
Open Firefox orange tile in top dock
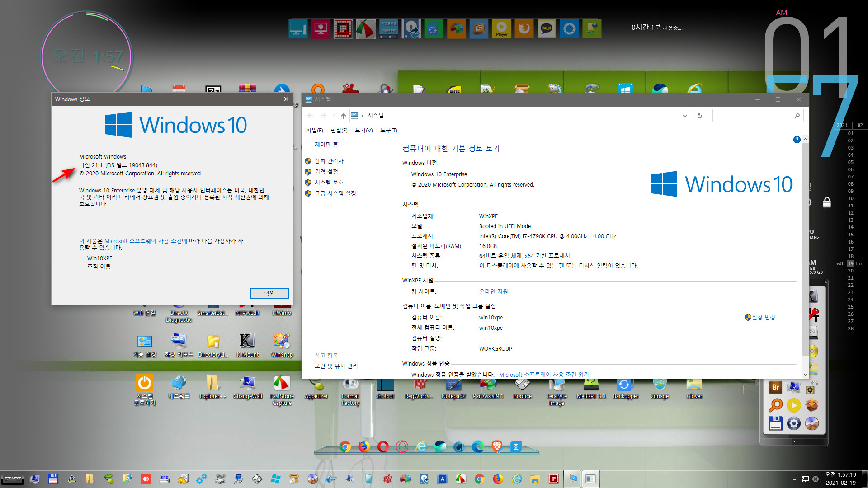point(524,29)
